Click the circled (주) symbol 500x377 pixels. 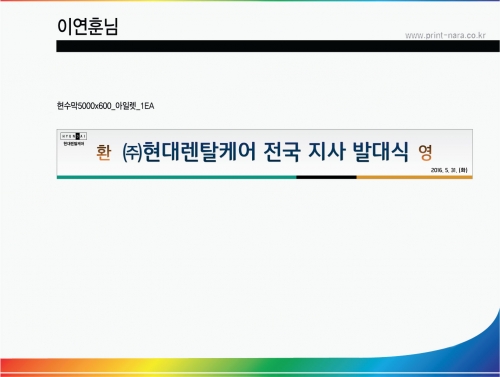(x=132, y=153)
